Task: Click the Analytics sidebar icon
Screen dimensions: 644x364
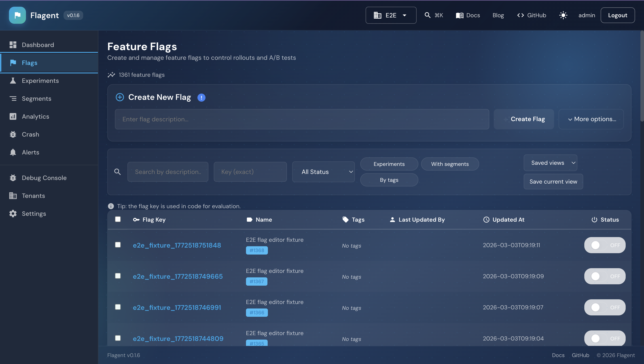Action: (x=13, y=116)
